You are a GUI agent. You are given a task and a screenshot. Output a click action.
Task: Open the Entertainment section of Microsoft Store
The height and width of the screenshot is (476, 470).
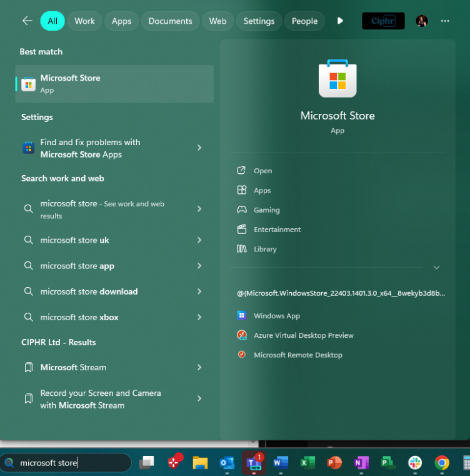[x=277, y=230]
